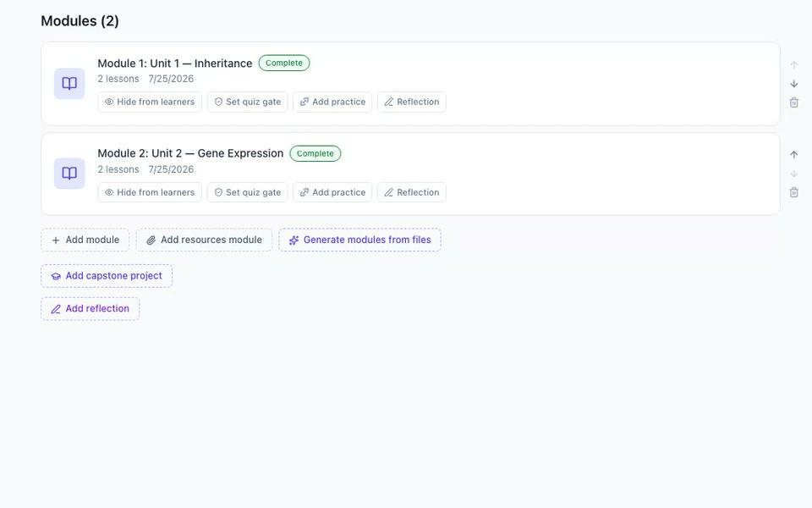Open Module 1: Unit 1 — Inheritance title
This screenshot has height=508, width=812.
tap(175, 63)
